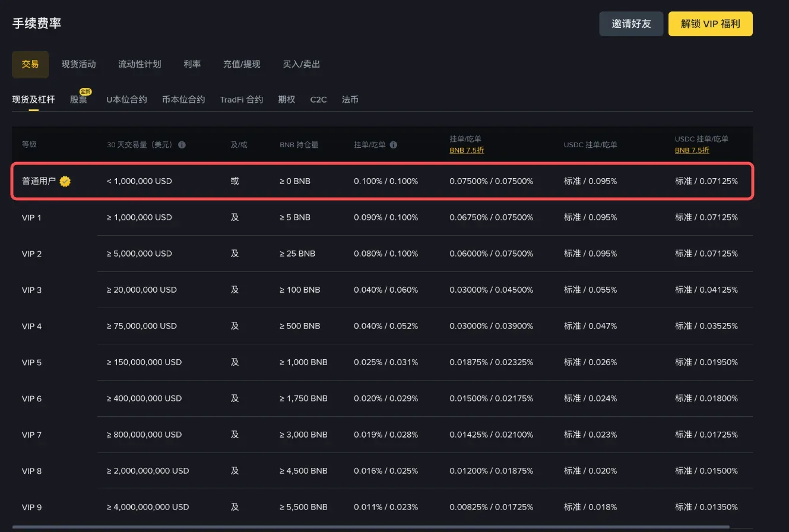The image size is (789, 532).
Task: Switch to the U本位合约 sub-tab
Action: click(x=126, y=99)
